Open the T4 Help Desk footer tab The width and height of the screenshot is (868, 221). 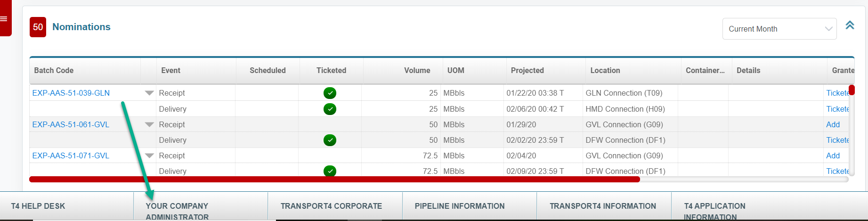38,206
